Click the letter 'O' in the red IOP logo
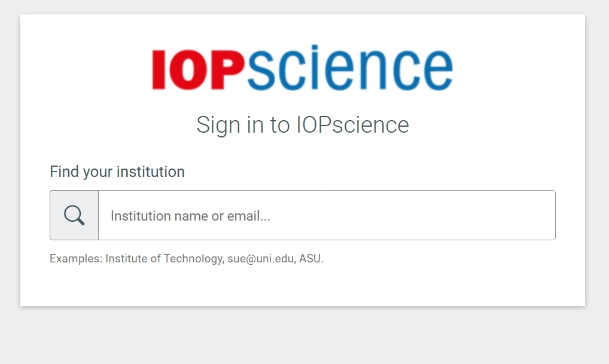This screenshot has width=609, height=364. 188,70
